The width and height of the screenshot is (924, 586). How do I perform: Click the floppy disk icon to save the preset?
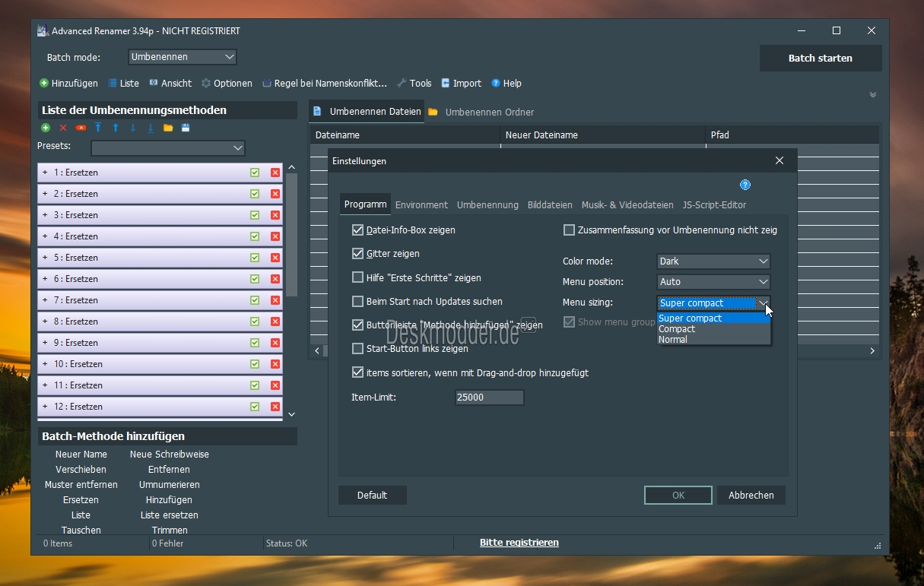(x=186, y=128)
